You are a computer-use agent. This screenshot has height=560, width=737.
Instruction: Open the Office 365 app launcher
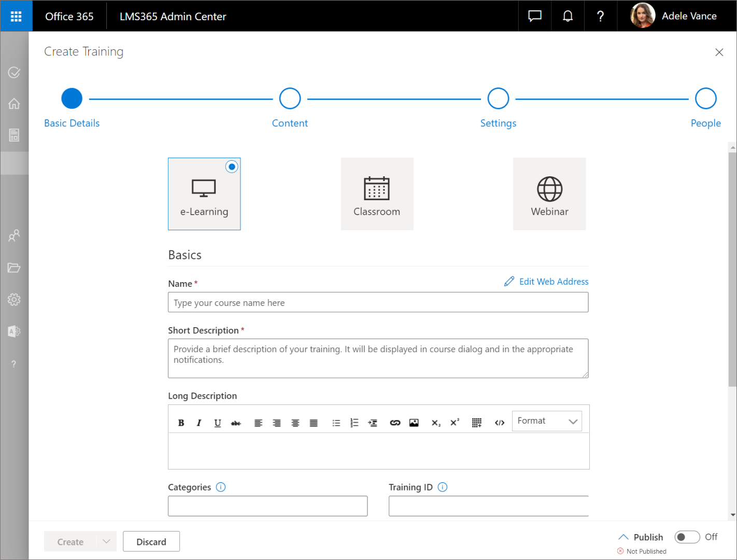click(x=16, y=16)
